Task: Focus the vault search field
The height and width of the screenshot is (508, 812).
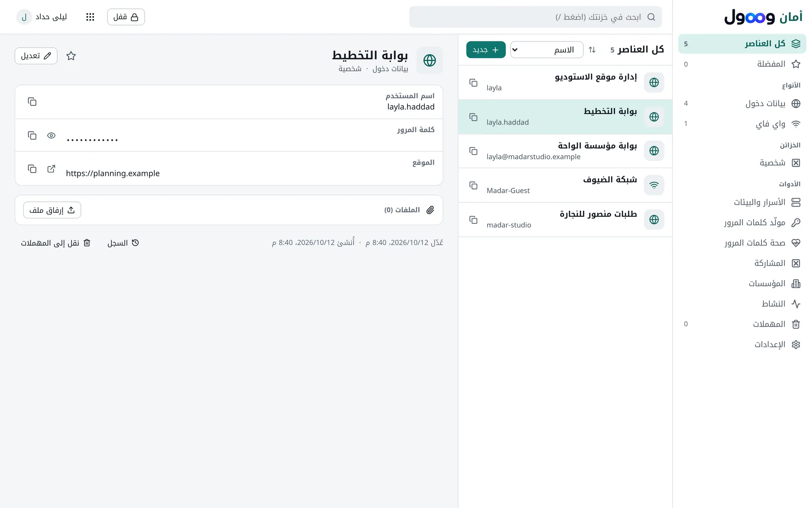Action: (x=536, y=17)
